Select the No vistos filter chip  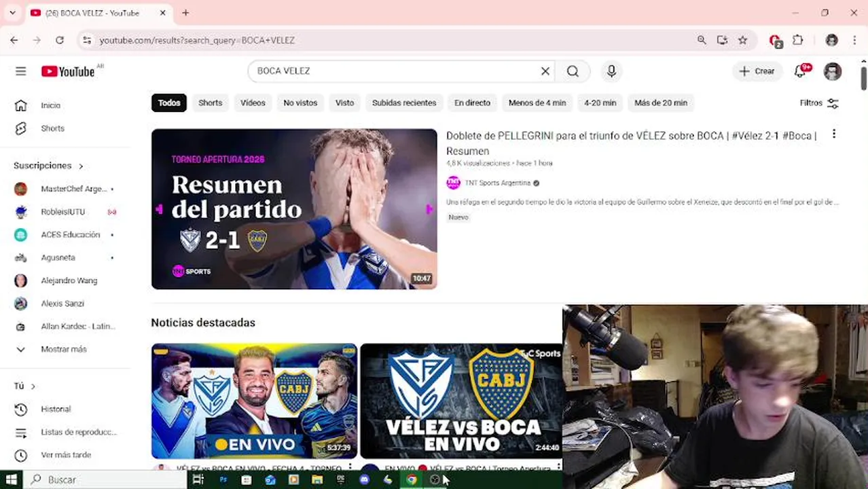point(300,103)
